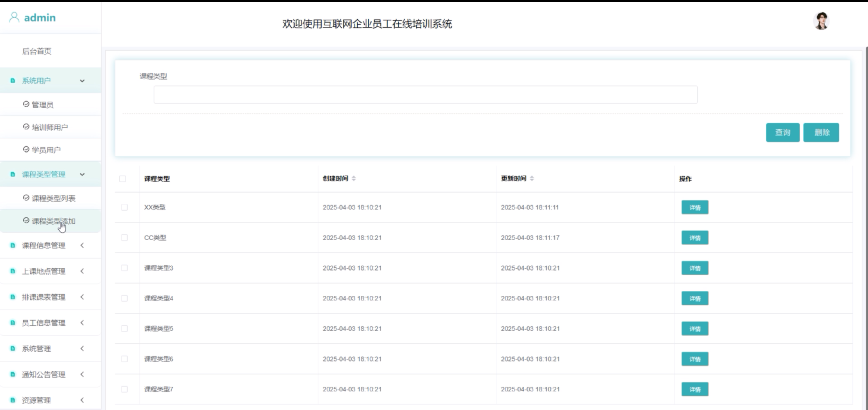Open 课程类型添加 menu item
The height and width of the screenshot is (410, 868).
point(53,221)
